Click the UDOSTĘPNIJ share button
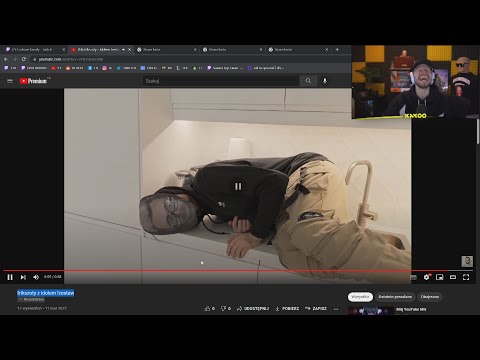 tap(253, 308)
